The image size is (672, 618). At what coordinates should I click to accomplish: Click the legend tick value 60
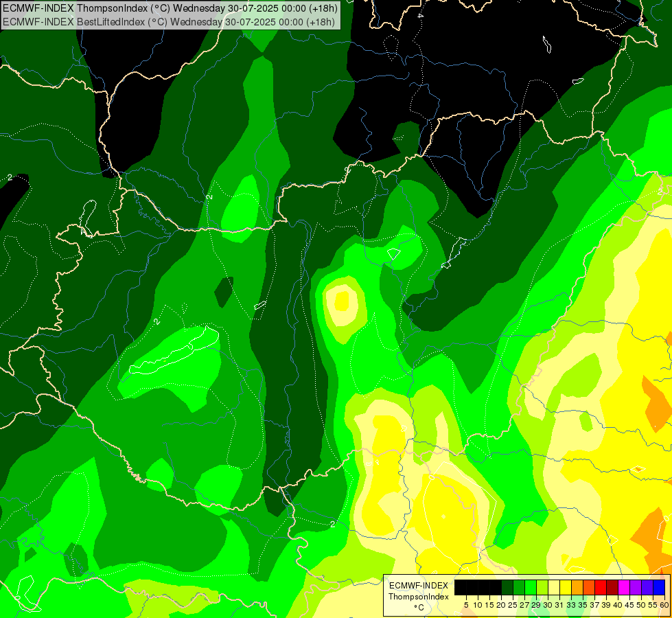coord(664,605)
